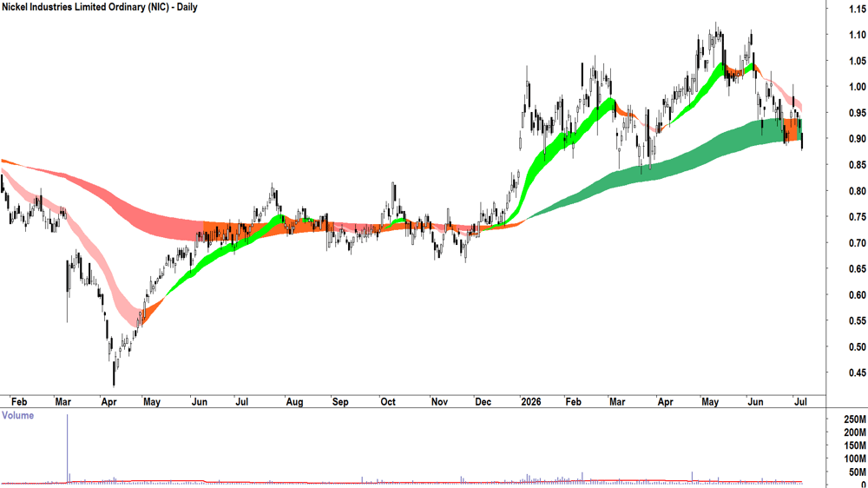Click the tallest volume spike in March
This screenshot has height=488, width=868.
pyautogui.click(x=68, y=449)
